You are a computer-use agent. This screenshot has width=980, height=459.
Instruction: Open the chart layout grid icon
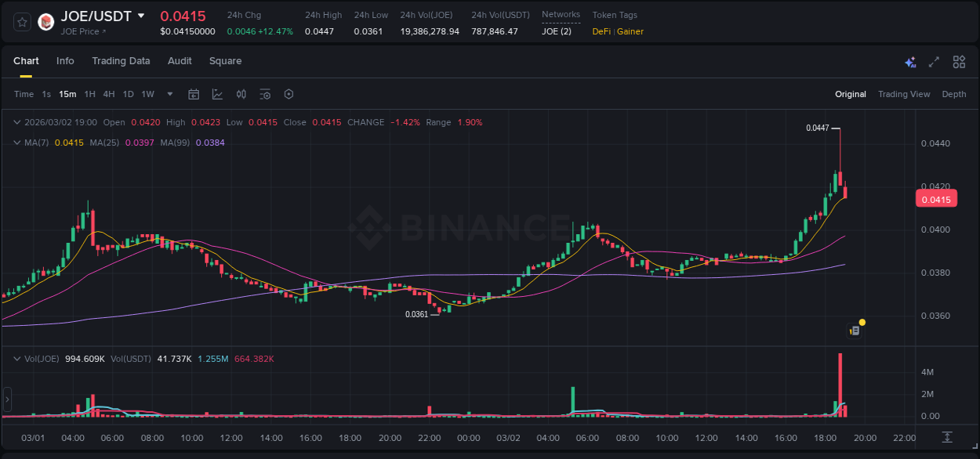(959, 61)
